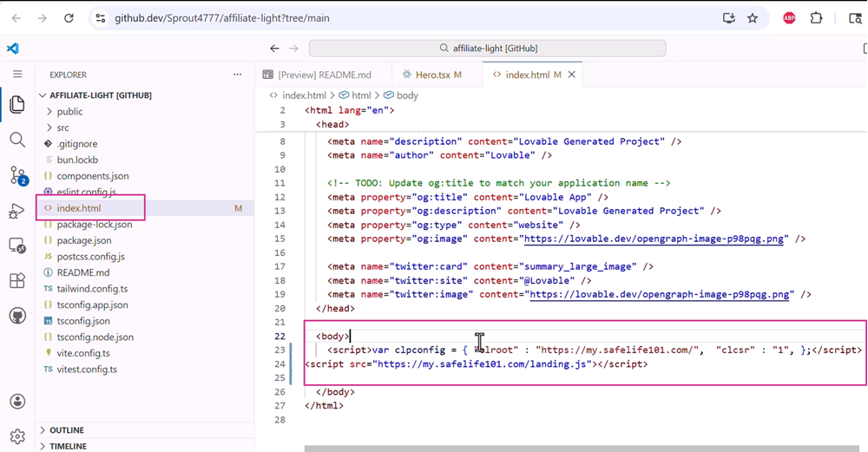Open the Search view in activity bar
The height and width of the screenshot is (452, 868).
[17, 140]
